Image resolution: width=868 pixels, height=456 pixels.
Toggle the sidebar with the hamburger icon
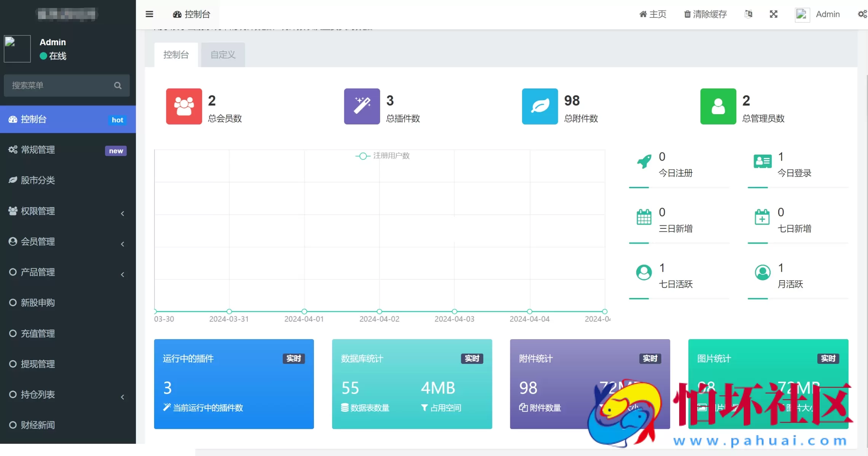click(x=149, y=14)
